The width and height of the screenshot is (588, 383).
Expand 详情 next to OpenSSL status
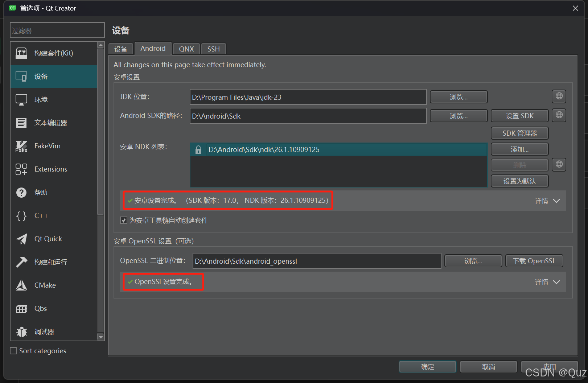point(547,282)
